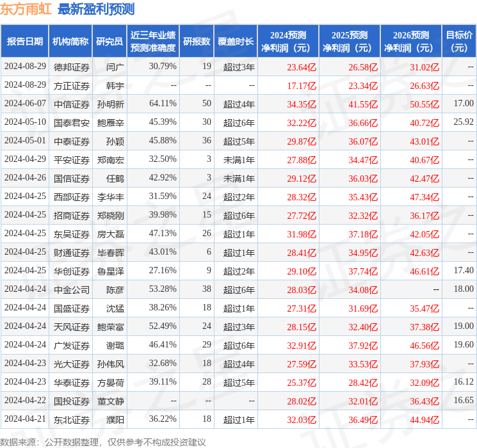Select the 2025预测净利润 column header
Image resolution: width=477 pixels, height=448 pixels.
pyautogui.click(x=350, y=42)
